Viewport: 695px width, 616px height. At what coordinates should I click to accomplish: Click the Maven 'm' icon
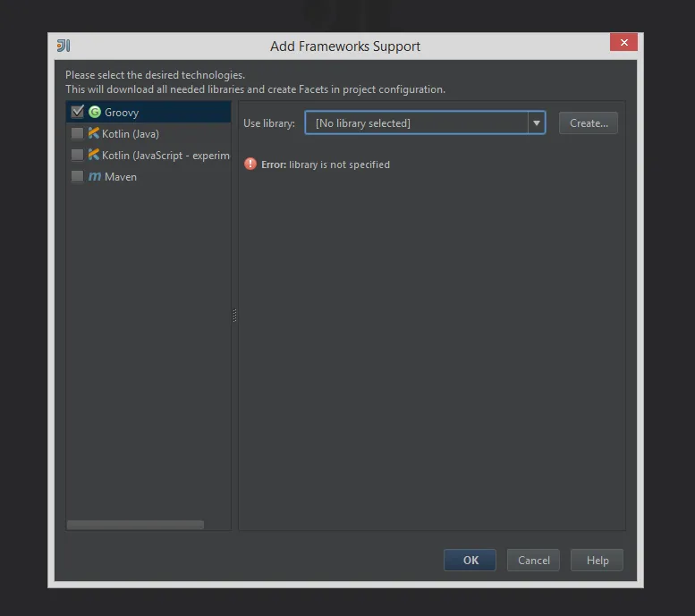95,176
